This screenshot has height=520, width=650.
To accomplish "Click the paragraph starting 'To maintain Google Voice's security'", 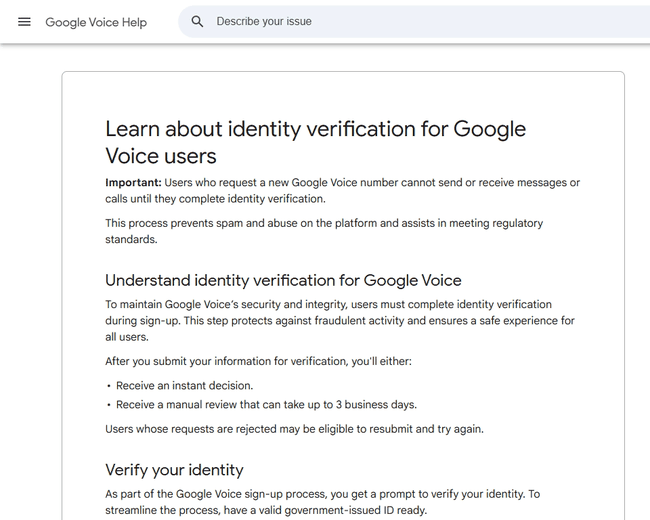I will point(340,321).
